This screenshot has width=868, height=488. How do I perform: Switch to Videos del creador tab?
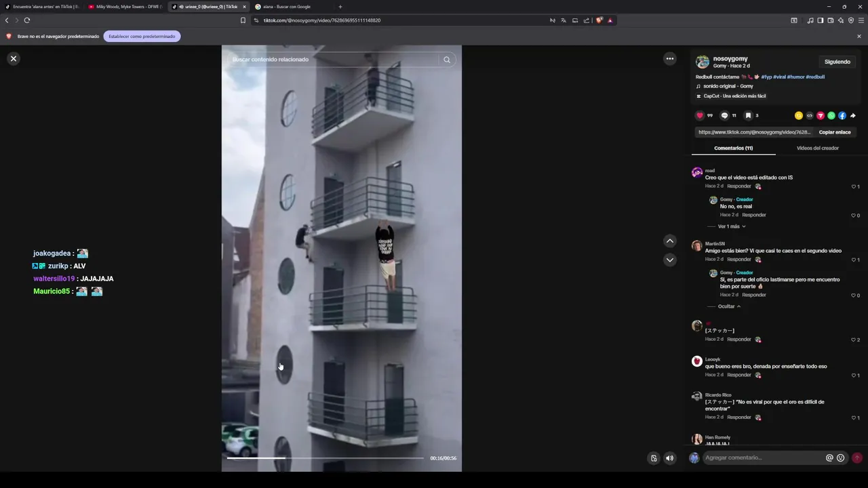818,148
